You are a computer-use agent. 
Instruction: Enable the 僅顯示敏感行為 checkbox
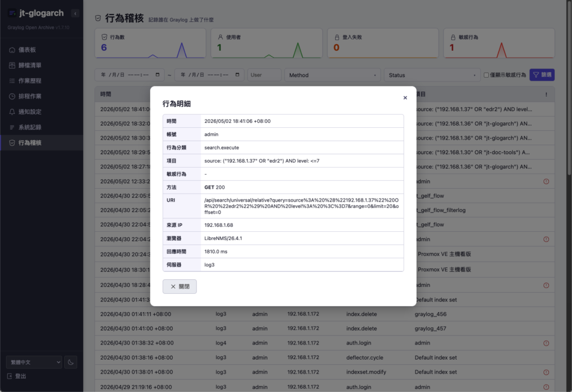(487, 75)
